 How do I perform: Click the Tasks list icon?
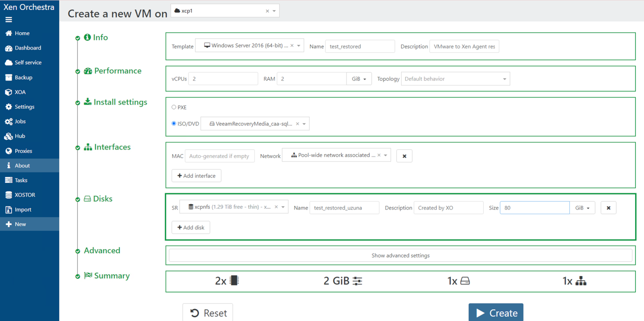pyautogui.click(x=9, y=180)
